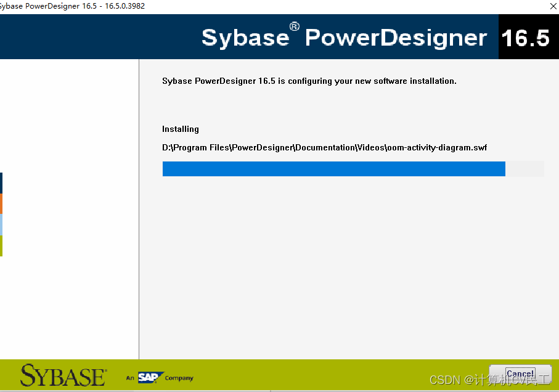Select the 'Installing' status label
The height and width of the screenshot is (392, 559).
[x=181, y=129]
